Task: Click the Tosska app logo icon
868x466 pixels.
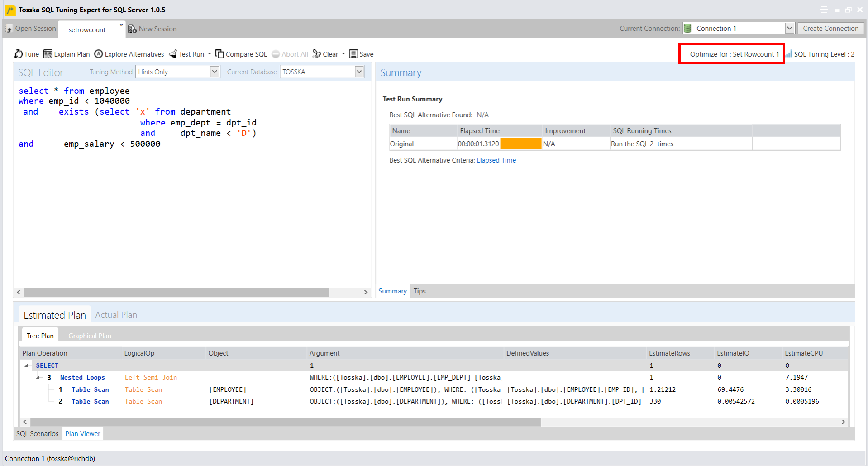Action: pyautogui.click(x=10, y=10)
